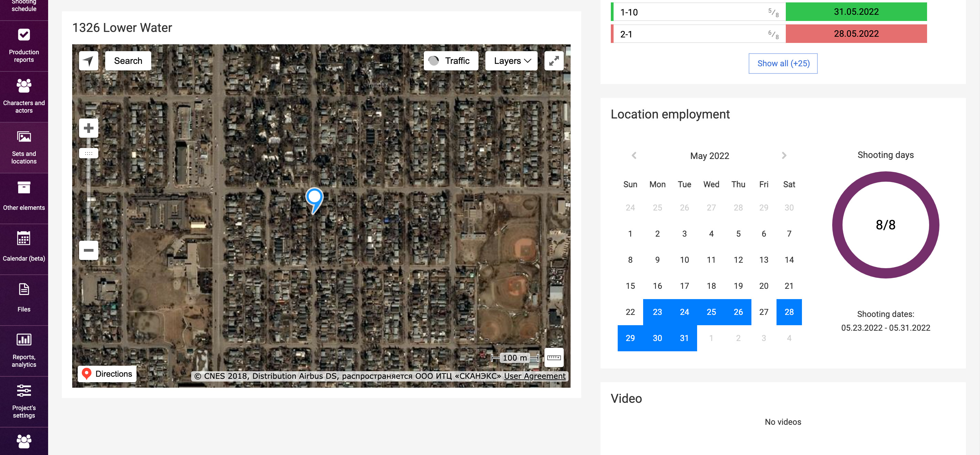Expand the Layers dropdown on the map

pyautogui.click(x=511, y=61)
